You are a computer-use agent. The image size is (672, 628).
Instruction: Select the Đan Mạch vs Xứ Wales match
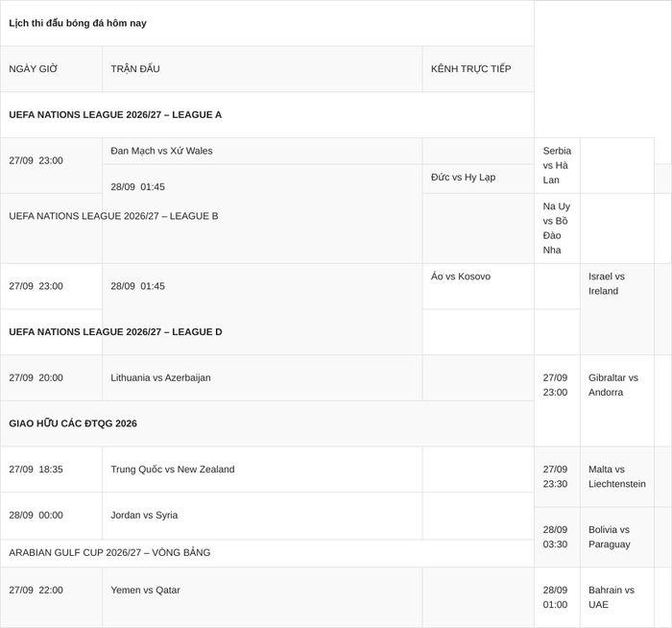(161, 151)
